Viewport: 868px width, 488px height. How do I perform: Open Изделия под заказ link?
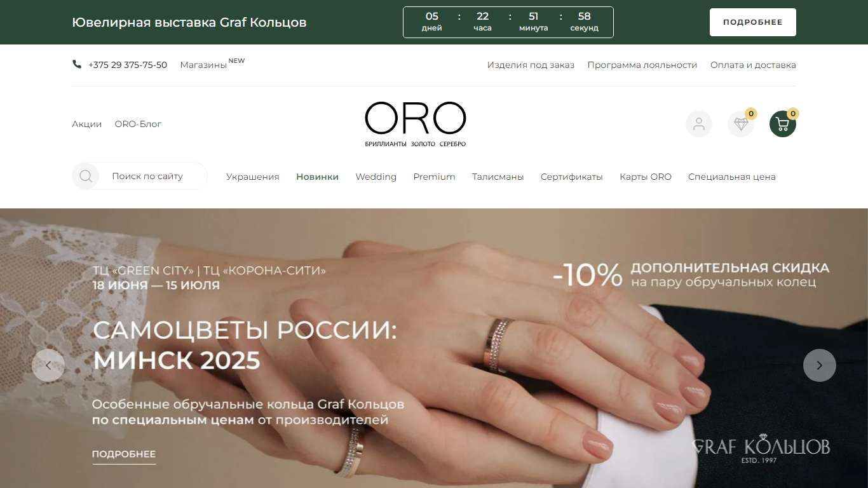[x=531, y=65]
